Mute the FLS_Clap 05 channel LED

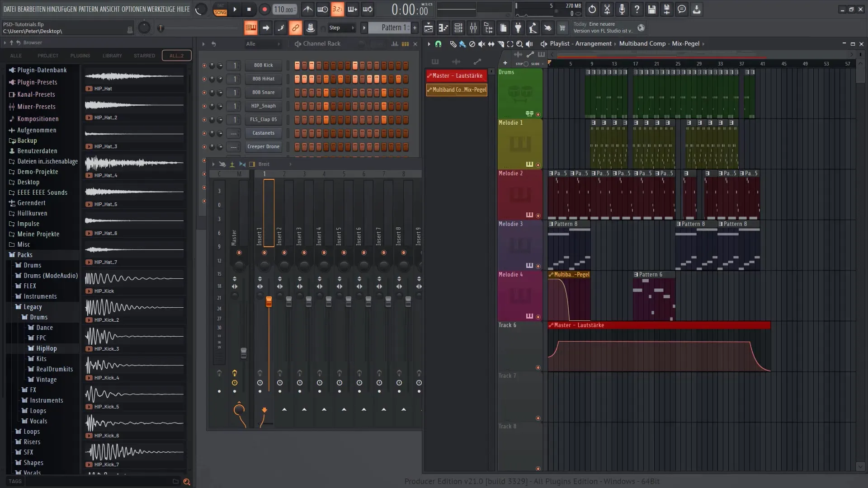[204, 120]
